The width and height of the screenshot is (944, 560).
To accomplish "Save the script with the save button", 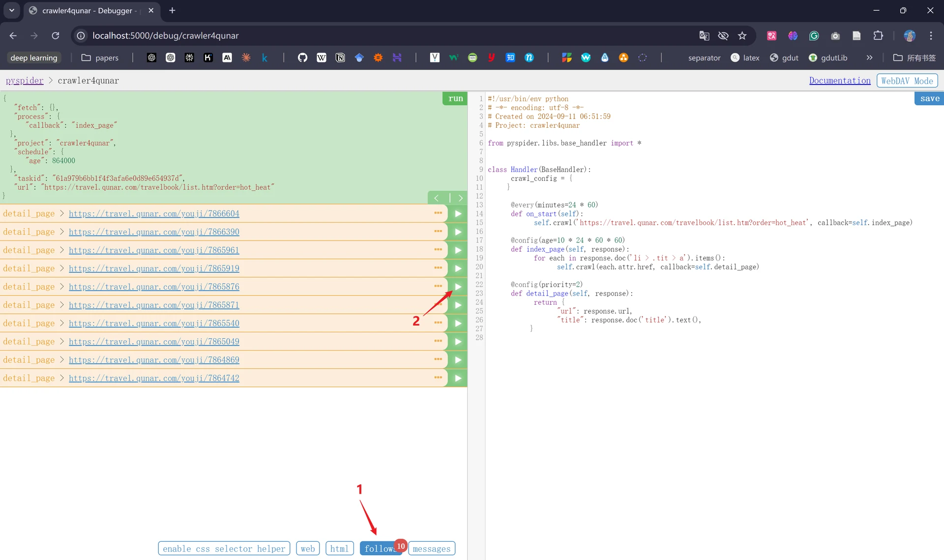I will [929, 98].
